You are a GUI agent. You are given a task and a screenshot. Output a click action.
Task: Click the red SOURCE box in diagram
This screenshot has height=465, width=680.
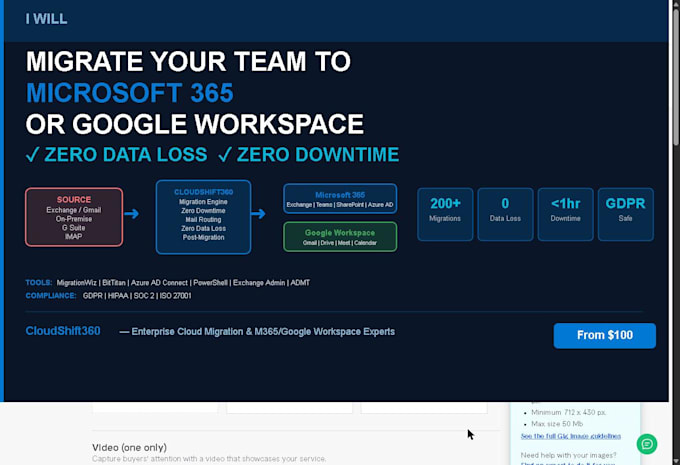[74, 217]
